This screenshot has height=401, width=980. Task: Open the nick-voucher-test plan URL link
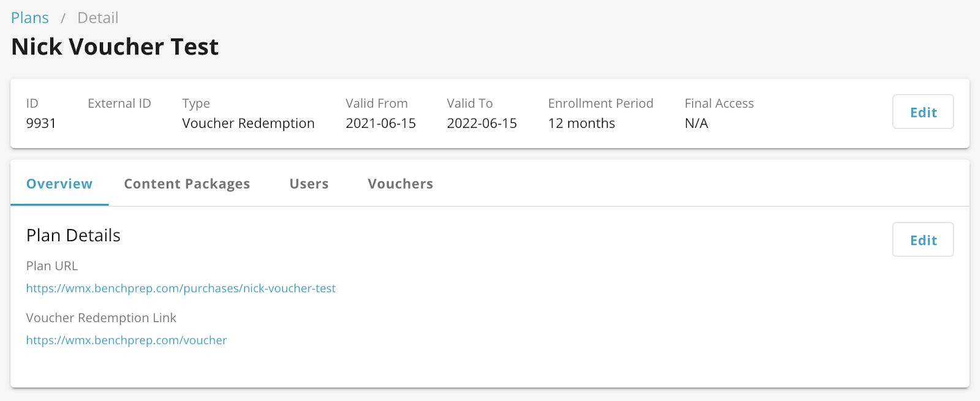point(181,288)
